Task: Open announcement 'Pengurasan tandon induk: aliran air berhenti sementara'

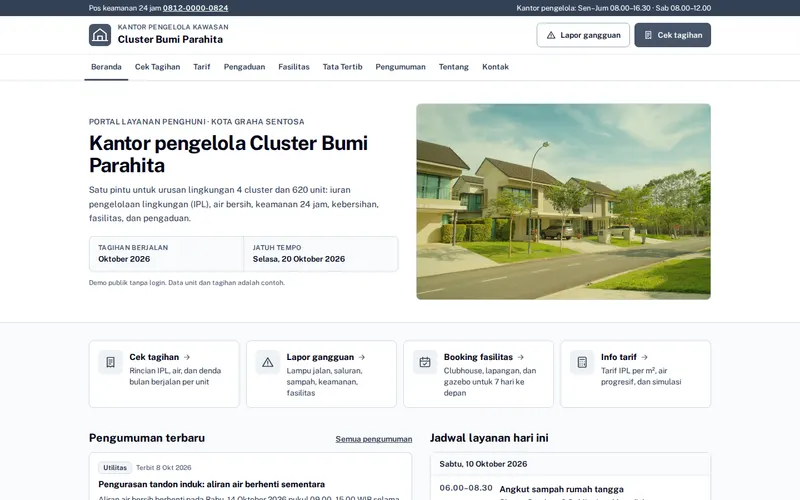Action: [x=211, y=484]
